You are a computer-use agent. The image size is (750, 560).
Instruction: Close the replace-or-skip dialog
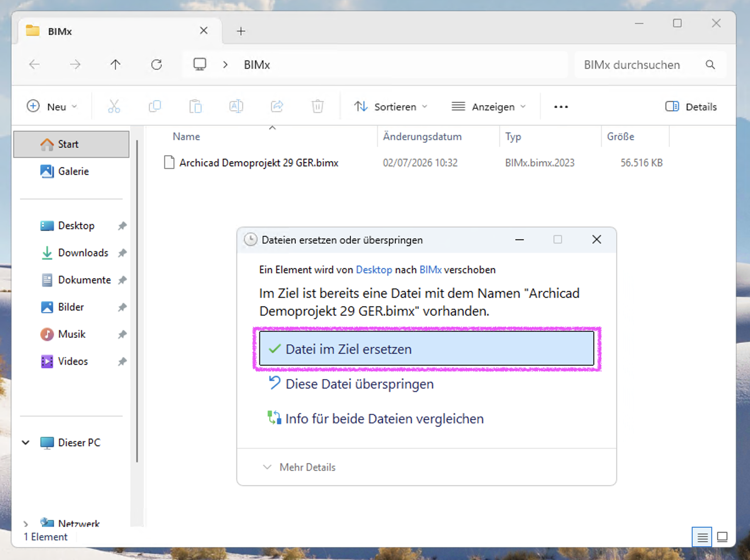click(596, 240)
